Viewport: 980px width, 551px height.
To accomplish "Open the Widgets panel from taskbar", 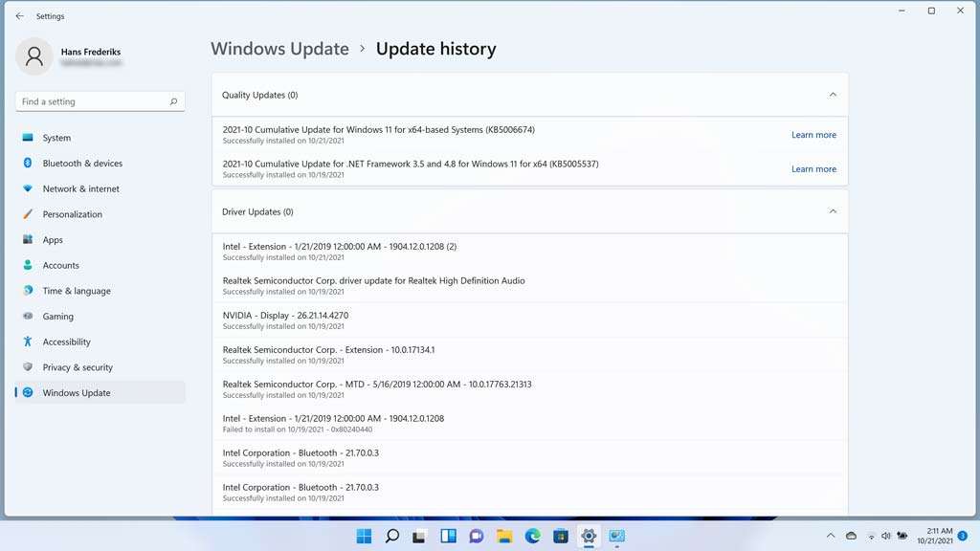I will (x=448, y=536).
